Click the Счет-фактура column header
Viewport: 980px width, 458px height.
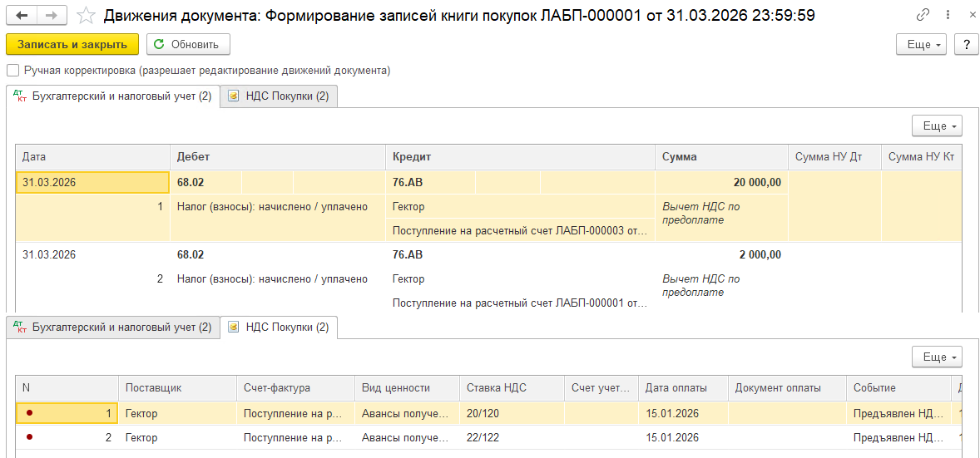tap(295, 388)
